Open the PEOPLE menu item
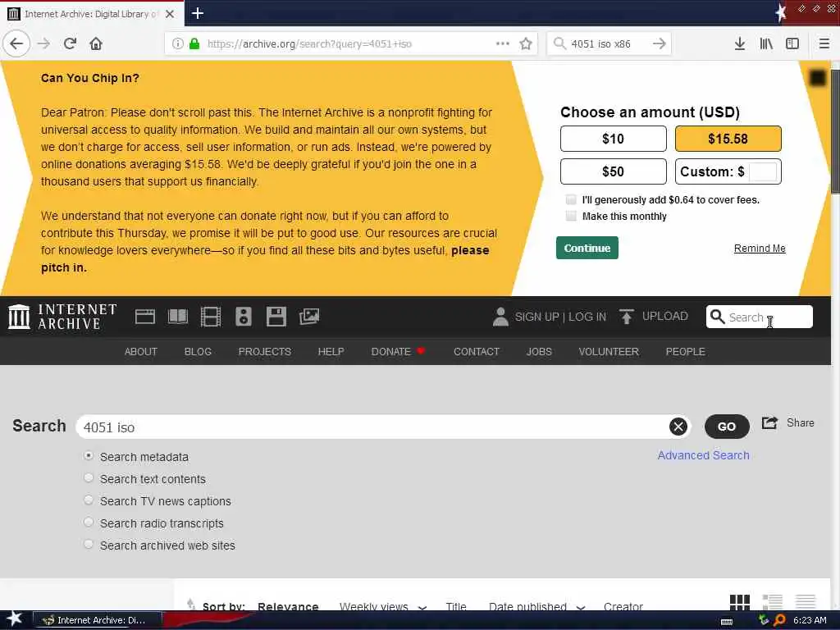The image size is (840, 630). tap(685, 351)
